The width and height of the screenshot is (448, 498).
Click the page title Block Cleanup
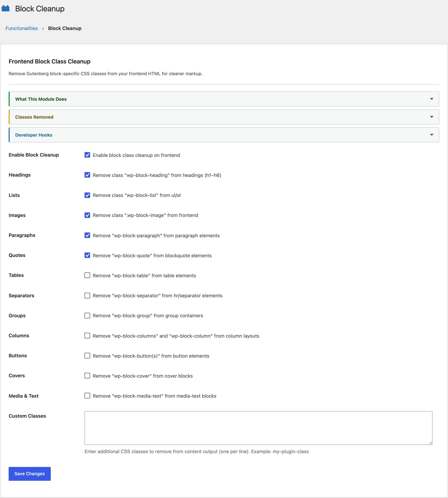[40, 9]
